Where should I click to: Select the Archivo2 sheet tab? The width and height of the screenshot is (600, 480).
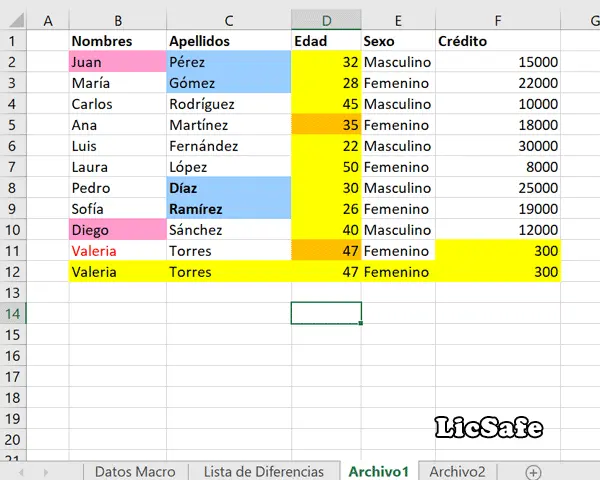pos(457,472)
